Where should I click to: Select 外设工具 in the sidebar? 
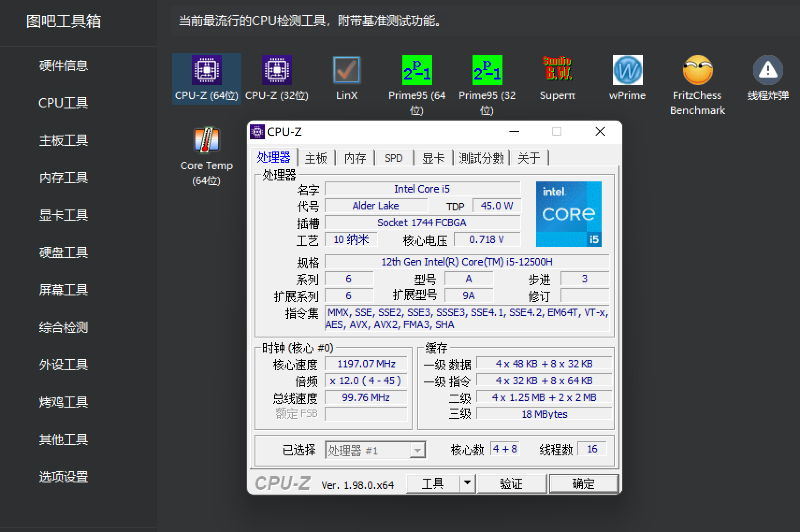click(64, 365)
